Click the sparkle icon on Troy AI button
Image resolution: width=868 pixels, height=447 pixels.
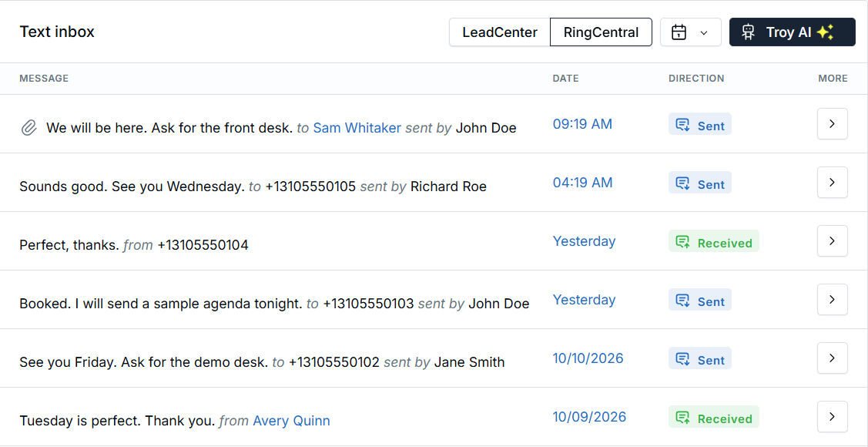(826, 32)
